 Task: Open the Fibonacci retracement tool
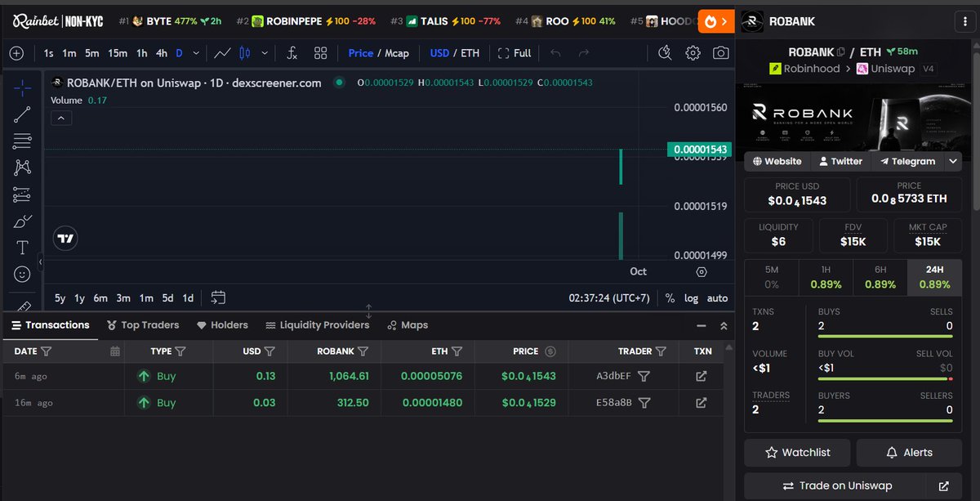[x=22, y=141]
